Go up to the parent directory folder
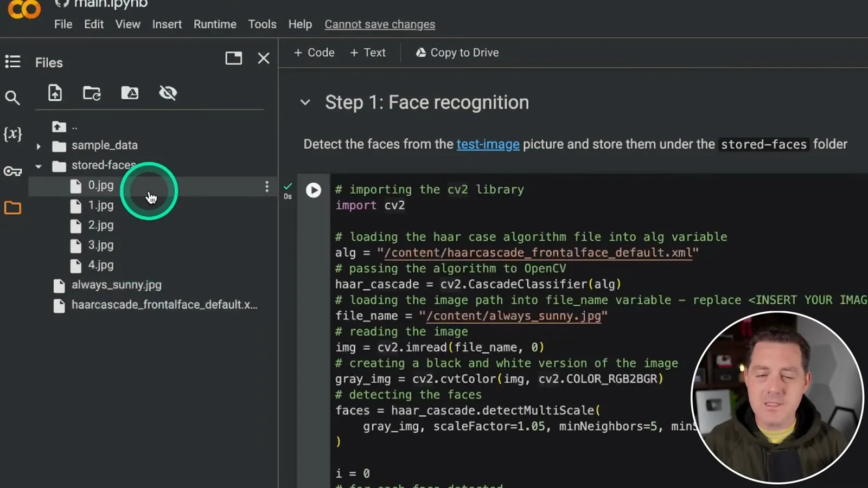This screenshot has height=488, width=868. pyautogui.click(x=59, y=126)
